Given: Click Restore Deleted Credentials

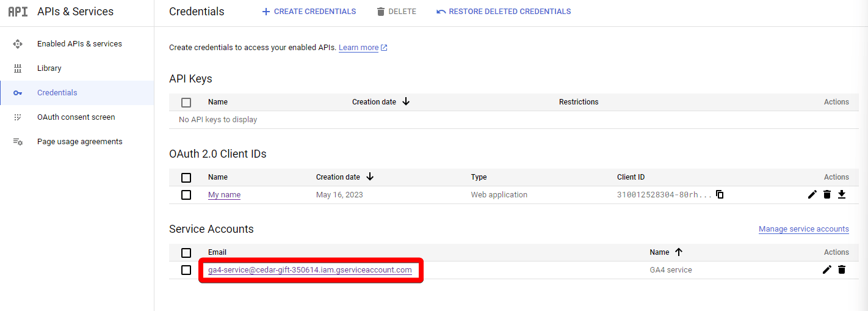Looking at the screenshot, I should 504,12.
